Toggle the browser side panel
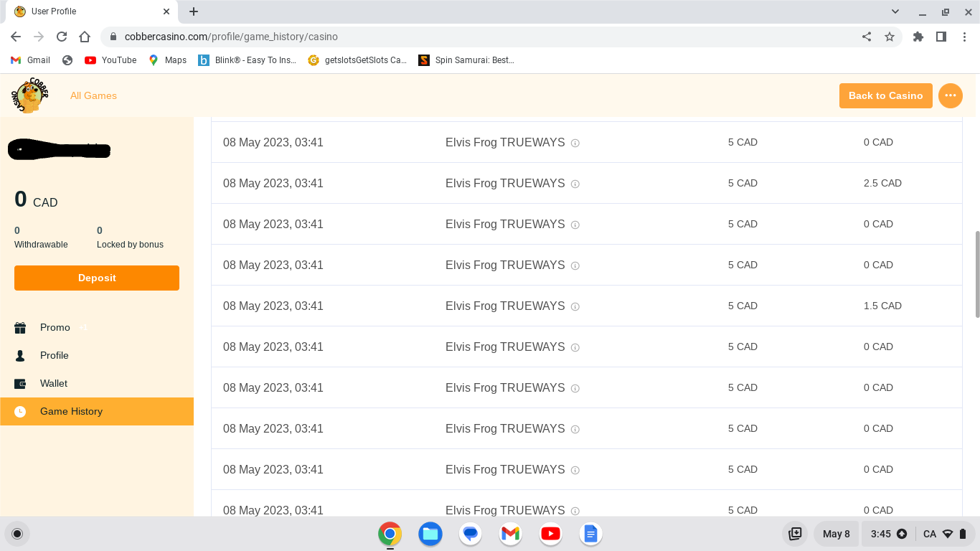 coord(941,37)
